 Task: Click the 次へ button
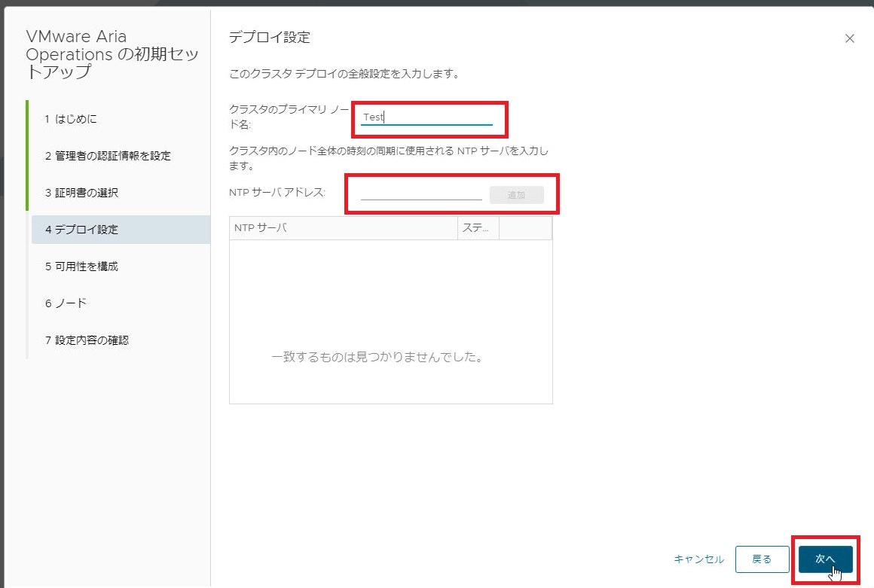[x=826, y=559]
